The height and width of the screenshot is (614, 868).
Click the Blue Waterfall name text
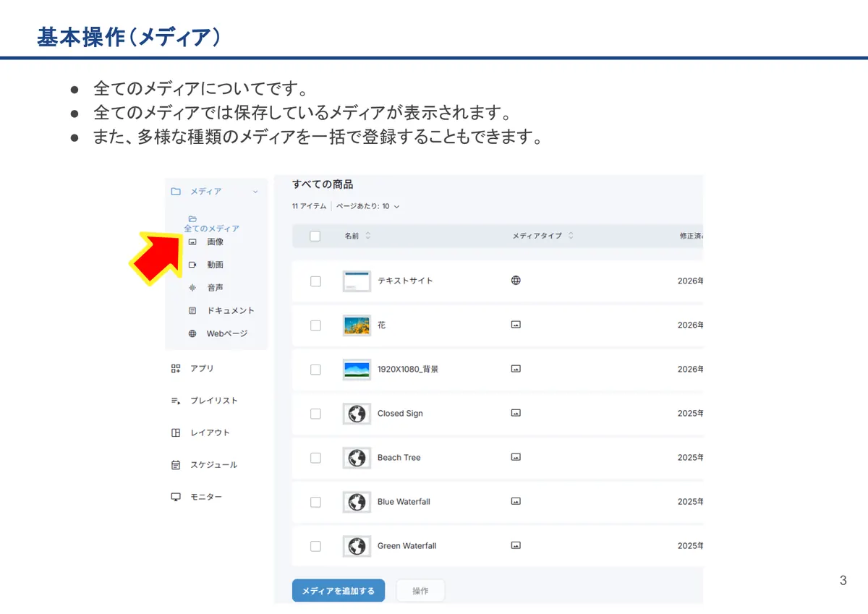tap(404, 501)
